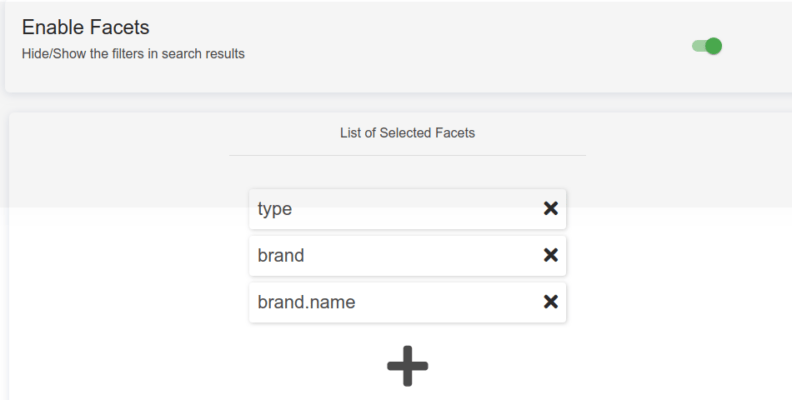Click the 'Hide/Show the filters' description text
The image size is (792, 400).
point(133,54)
